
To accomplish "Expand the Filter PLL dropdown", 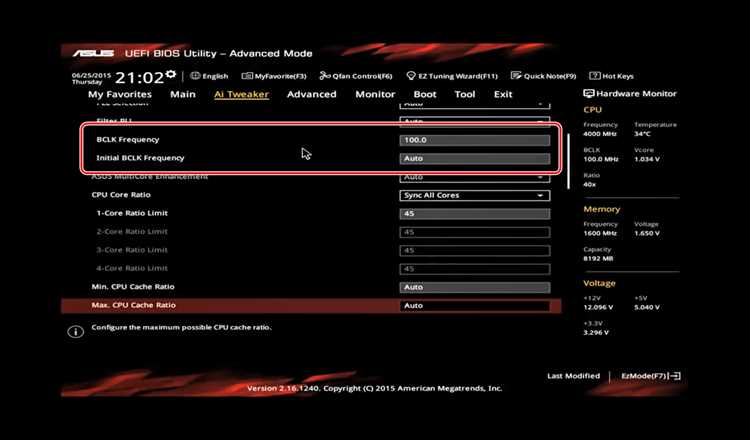I will coord(474,121).
